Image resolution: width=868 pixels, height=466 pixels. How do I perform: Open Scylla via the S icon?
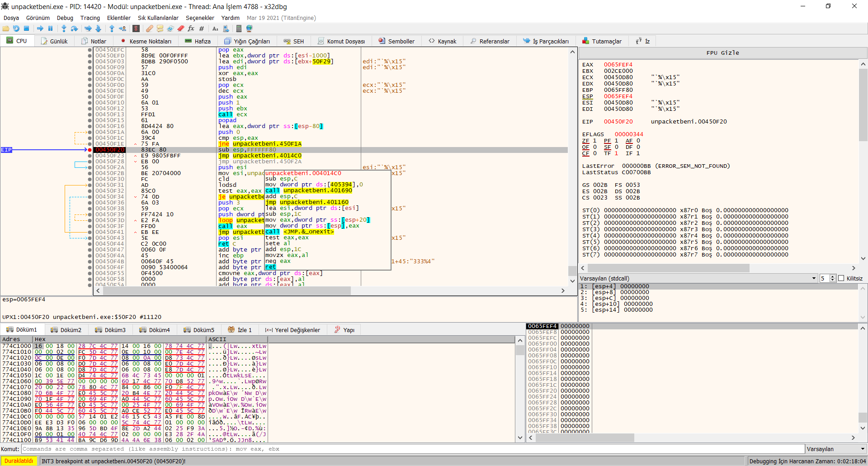[x=136, y=29]
